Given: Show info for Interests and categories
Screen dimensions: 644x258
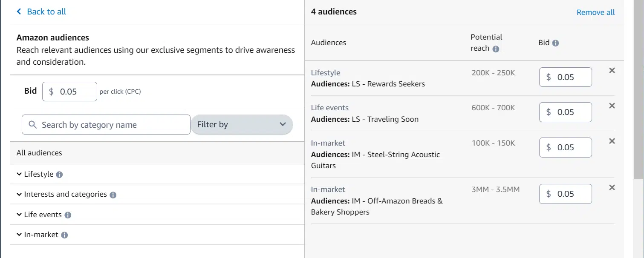Looking at the screenshot, I should pyautogui.click(x=113, y=195).
